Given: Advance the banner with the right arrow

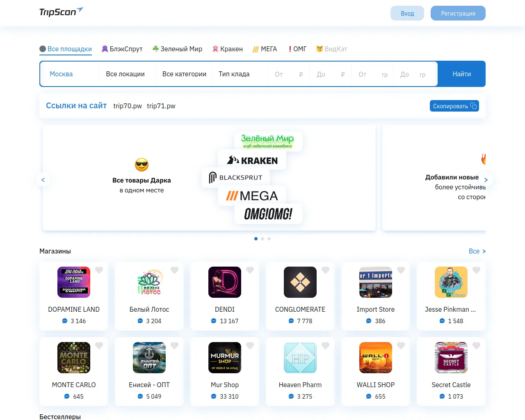Looking at the screenshot, I should (486, 180).
